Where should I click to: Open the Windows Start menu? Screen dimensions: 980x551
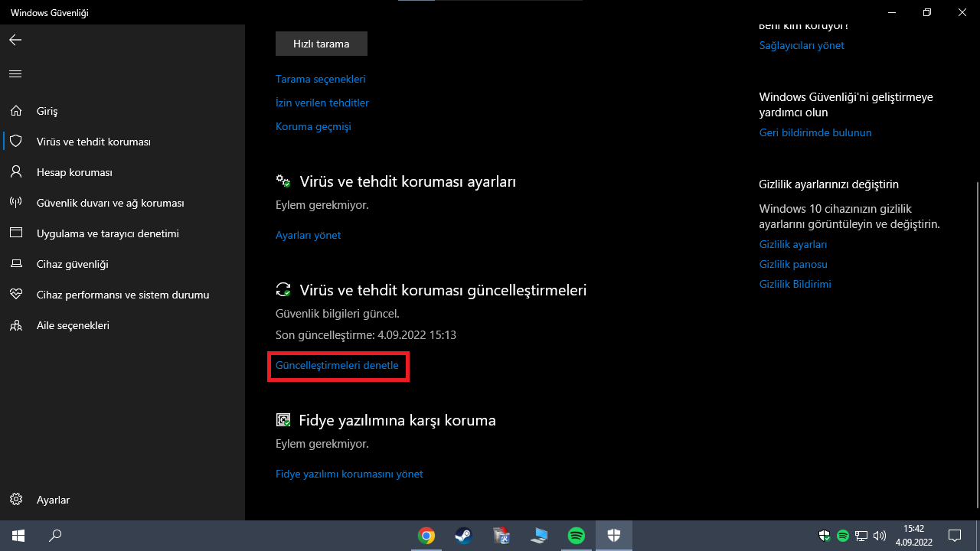(x=18, y=536)
